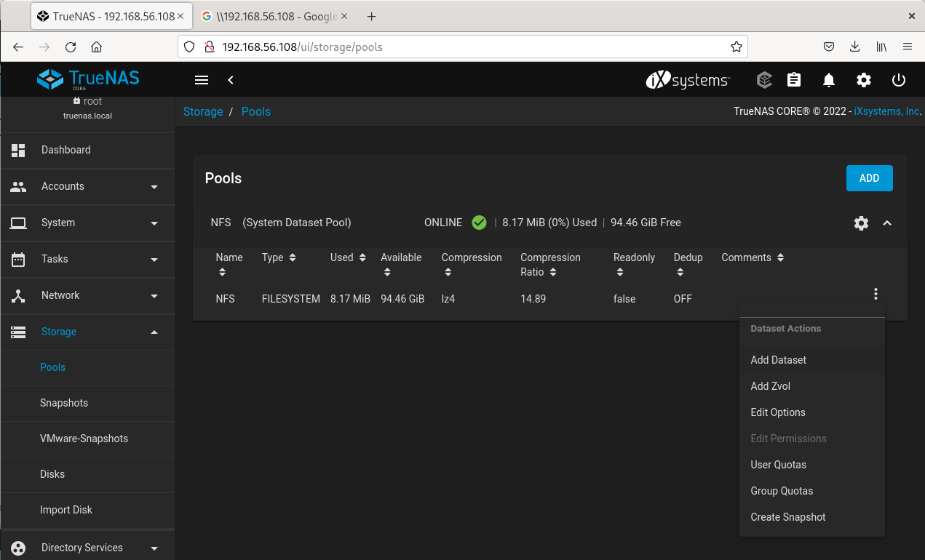Click the ADD button to create a pool
The image size is (925, 560).
pos(869,178)
